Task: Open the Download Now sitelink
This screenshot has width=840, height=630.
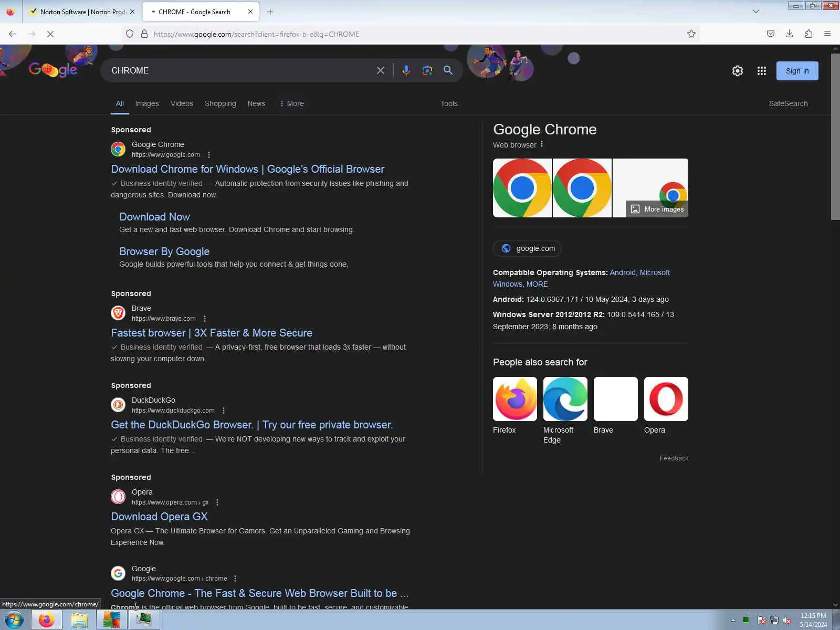Action: 154,217
